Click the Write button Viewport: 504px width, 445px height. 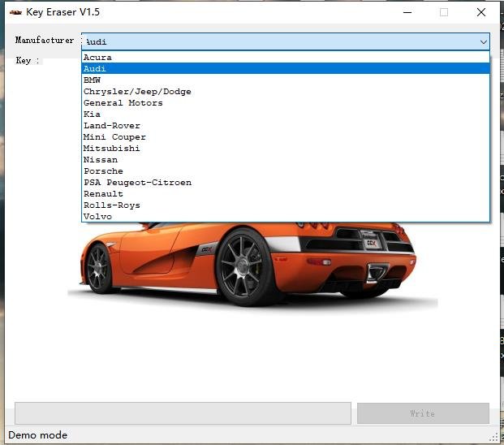422,413
